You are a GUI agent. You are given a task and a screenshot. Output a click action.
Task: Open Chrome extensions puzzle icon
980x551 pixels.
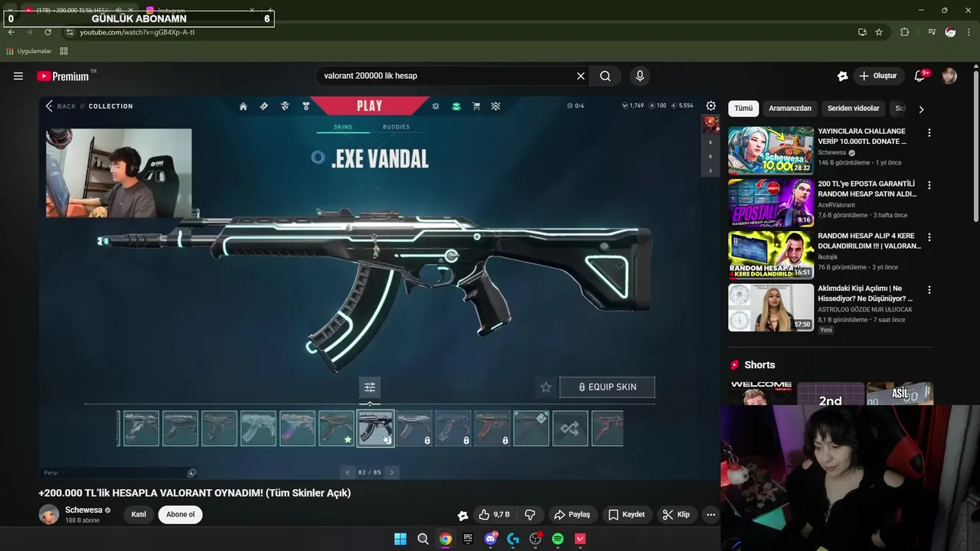click(904, 32)
